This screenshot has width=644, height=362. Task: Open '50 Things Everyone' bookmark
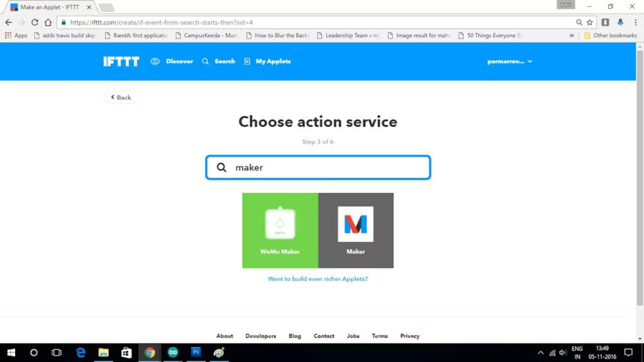[x=490, y=36]
